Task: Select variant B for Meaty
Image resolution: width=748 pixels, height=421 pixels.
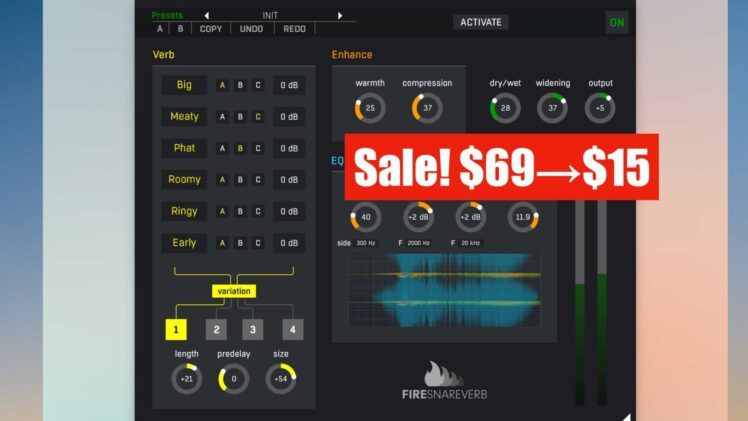Action: coord(240,117)
